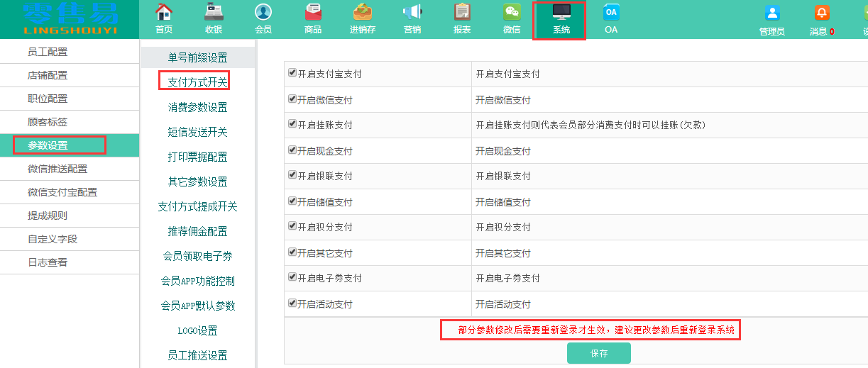This screenshot has height=368, width=868.
Task: Toggle 开启挂账支付 checkbox
Action: pos(292,124)
